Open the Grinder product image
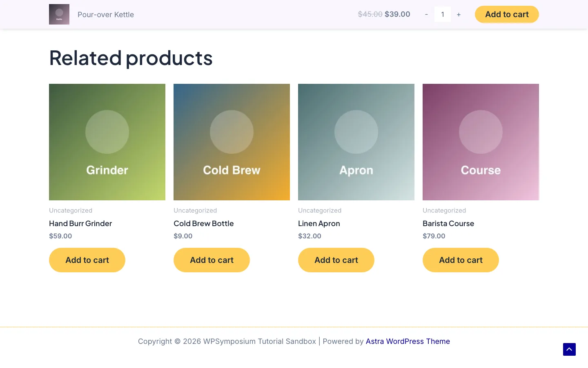The height and width of the screenshot is (368, 588). tap(107, 142)
